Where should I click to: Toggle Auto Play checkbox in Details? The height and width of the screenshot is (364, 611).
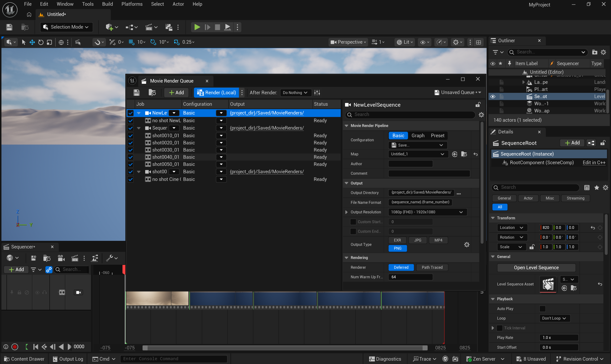[x=542, y=309]
